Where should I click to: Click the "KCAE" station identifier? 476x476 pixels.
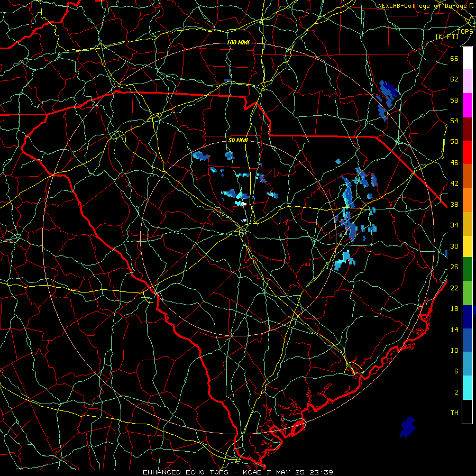(252, 472)
